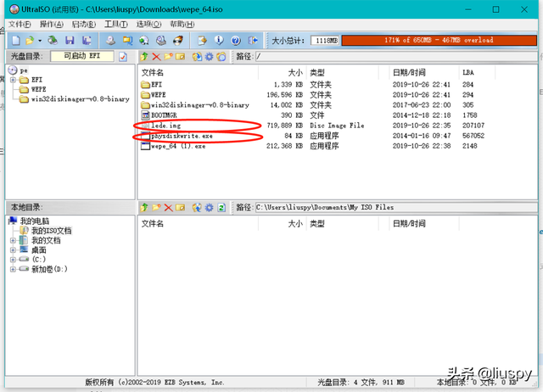543x392 pixels.
Task: Expand the EFI folder in disc tree
Action: (14, 80)
